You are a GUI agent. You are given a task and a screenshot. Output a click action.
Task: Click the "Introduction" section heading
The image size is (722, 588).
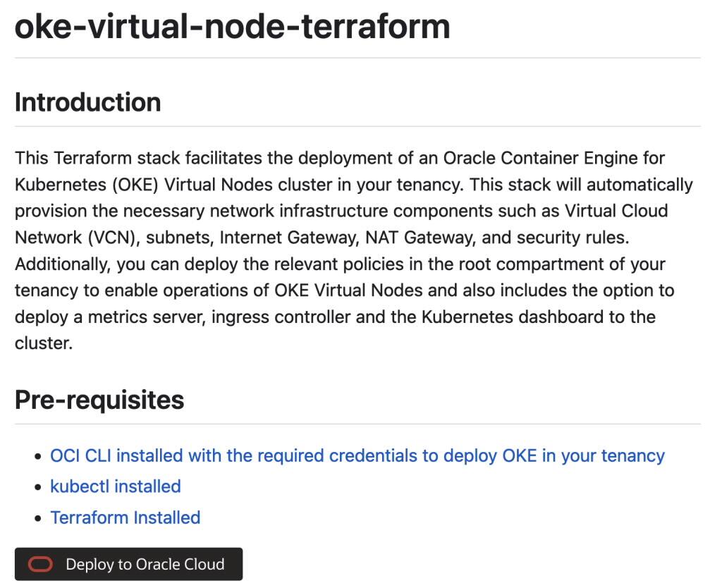[87, 102]
